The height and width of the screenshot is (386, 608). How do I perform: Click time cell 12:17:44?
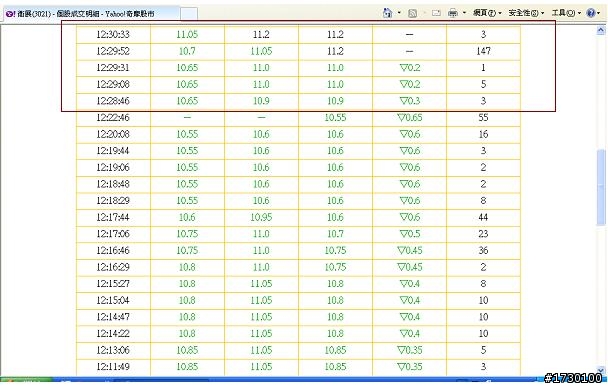point(113,217)
